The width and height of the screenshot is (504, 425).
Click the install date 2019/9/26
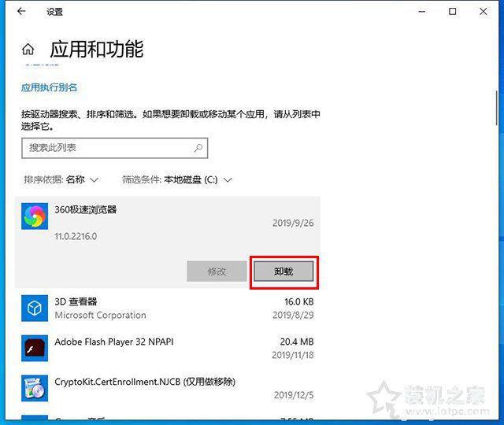(293, 223)
